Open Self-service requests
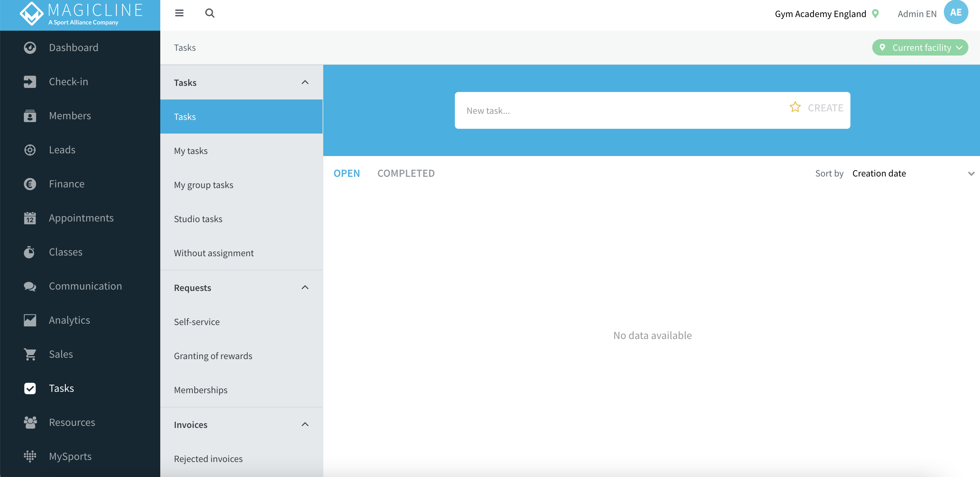980x477 pixels. (241, 322)
